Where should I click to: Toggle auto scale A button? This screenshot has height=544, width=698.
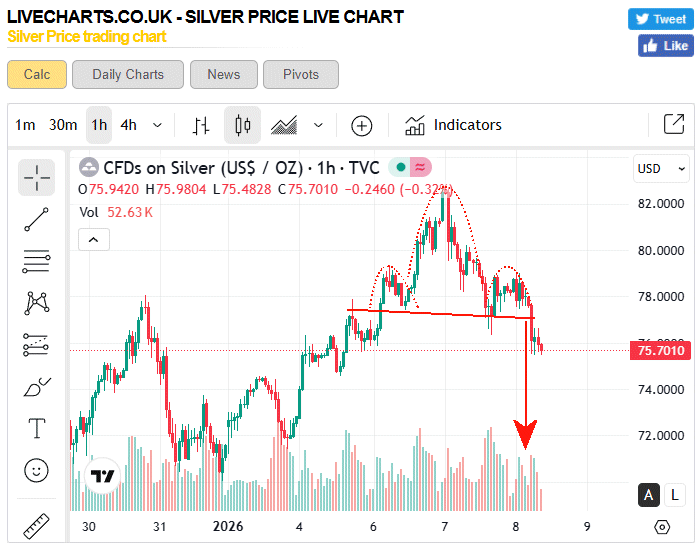point(649,494)
